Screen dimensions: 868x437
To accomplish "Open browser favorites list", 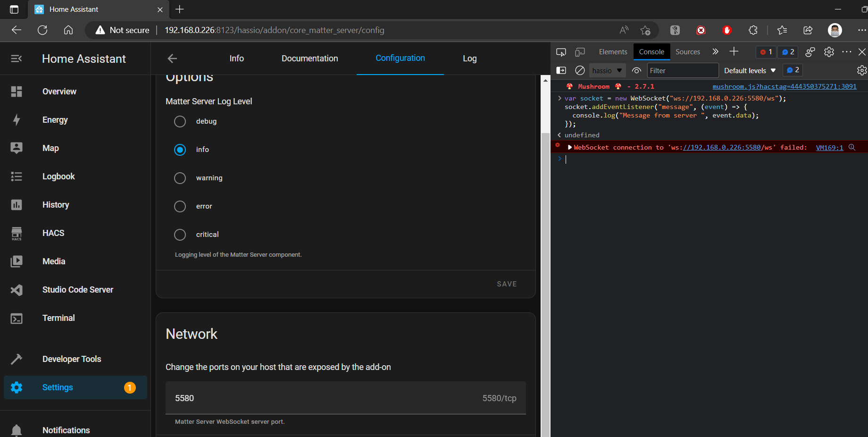I will click(782, 30).
